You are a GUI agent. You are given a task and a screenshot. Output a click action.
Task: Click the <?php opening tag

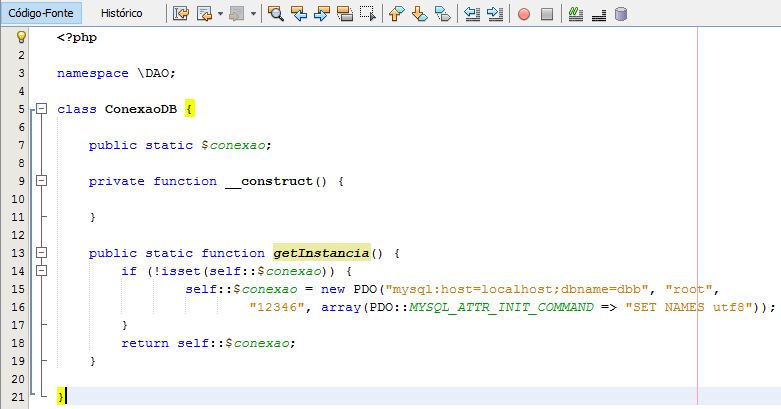tap(77, 37)
